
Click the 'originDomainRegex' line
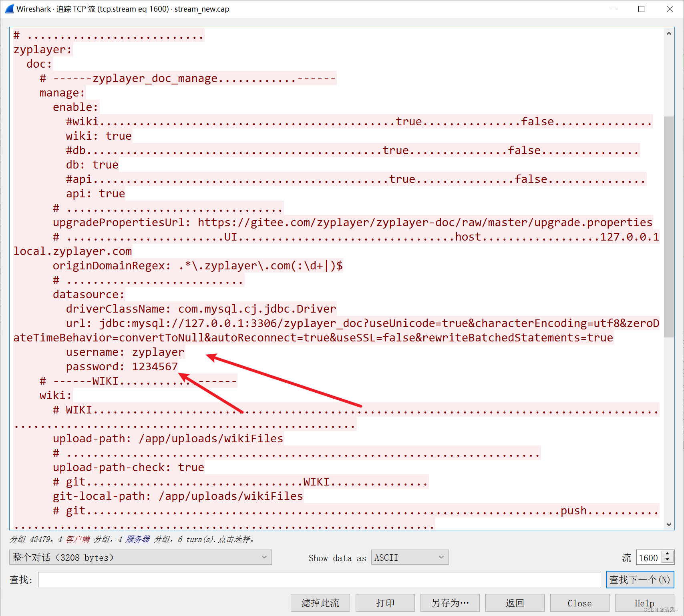198,266
